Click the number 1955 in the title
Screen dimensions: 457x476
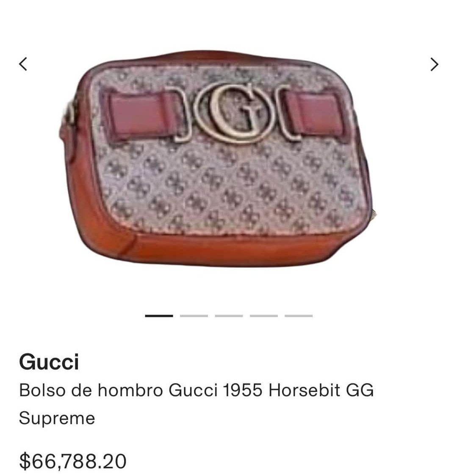click(242, 390)
